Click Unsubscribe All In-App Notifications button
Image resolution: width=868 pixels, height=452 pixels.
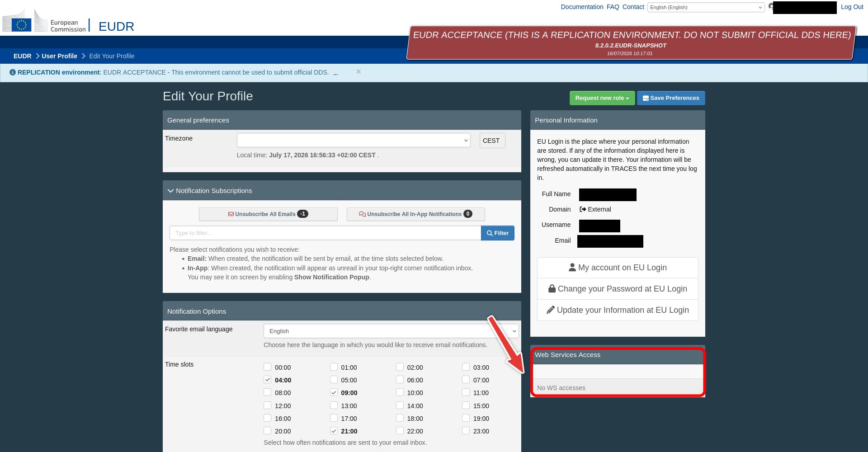(x=415, y=214)
